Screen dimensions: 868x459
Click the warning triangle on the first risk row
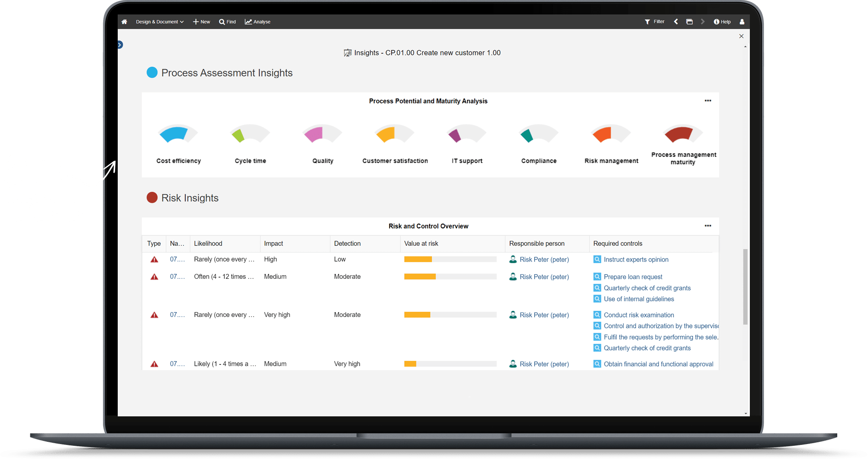point(154,259)
